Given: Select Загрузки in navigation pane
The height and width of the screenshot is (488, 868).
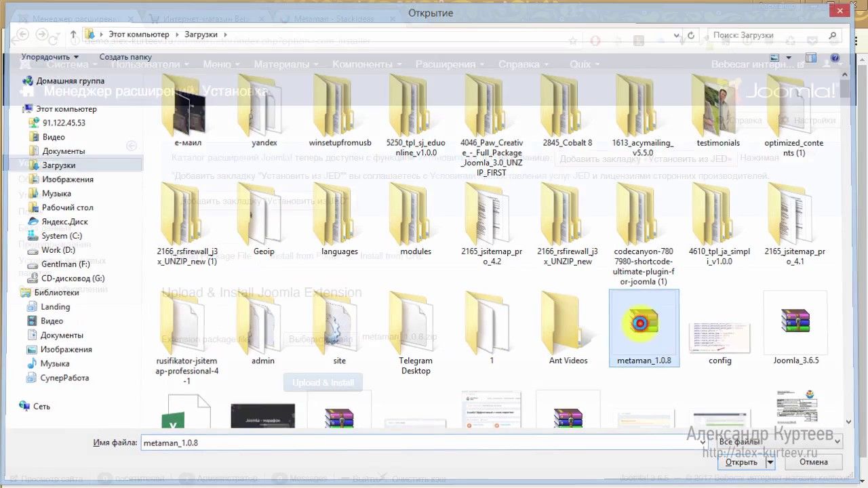Looking at the screenshot, I should pyautogui.click(x=52, y=165).
